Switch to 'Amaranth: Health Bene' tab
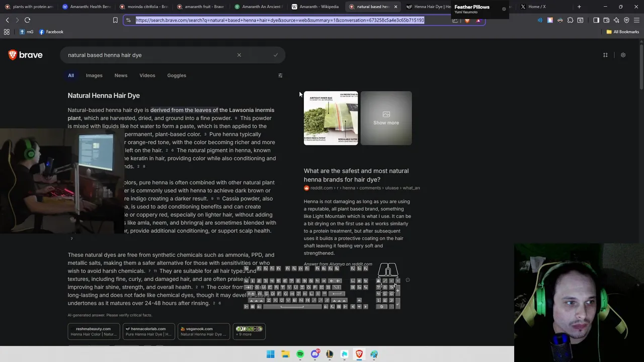644x362 pixels. pos(87,7)
